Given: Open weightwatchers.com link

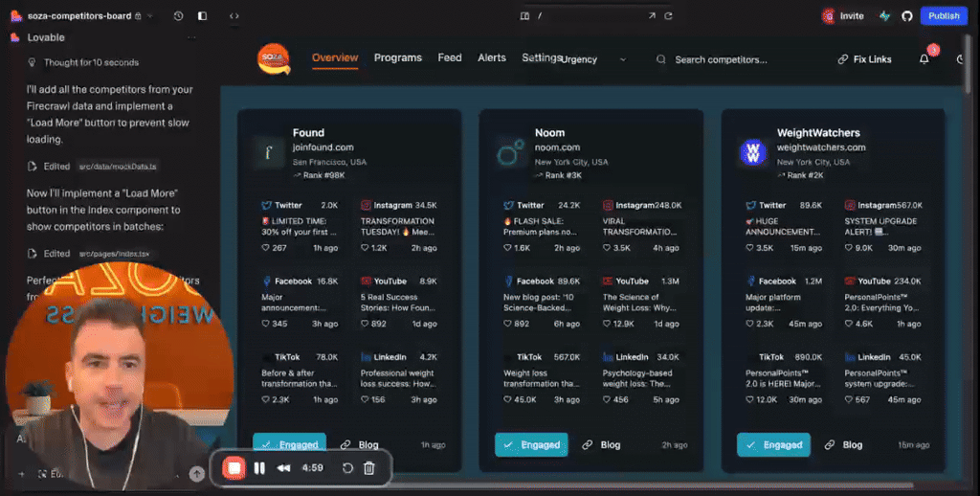Looking at the screenshot, I should point(820,147).
